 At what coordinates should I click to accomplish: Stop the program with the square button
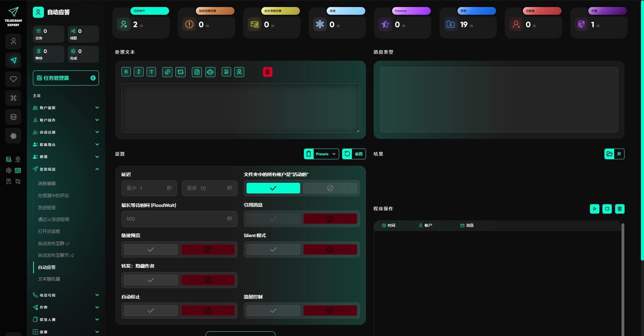click(x=607, y=209)
